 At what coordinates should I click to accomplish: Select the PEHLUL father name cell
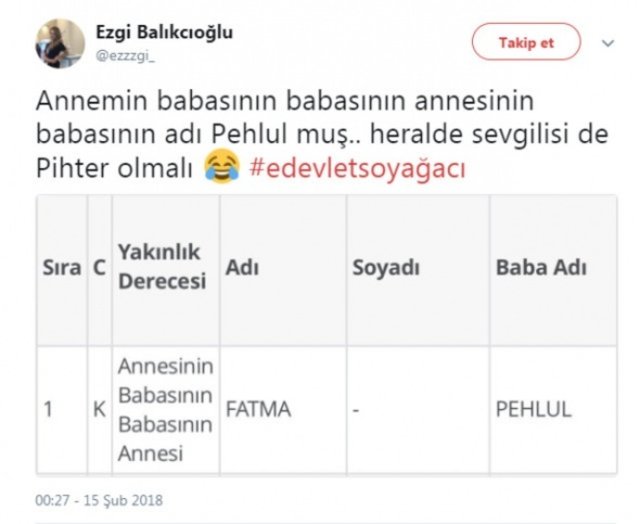tap(553, 410)
